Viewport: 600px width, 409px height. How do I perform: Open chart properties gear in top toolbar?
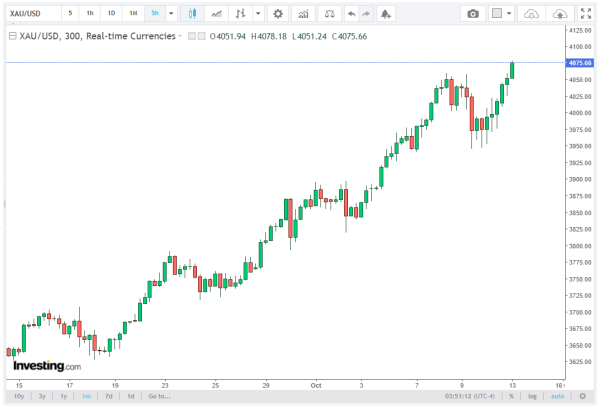[277, 13]
